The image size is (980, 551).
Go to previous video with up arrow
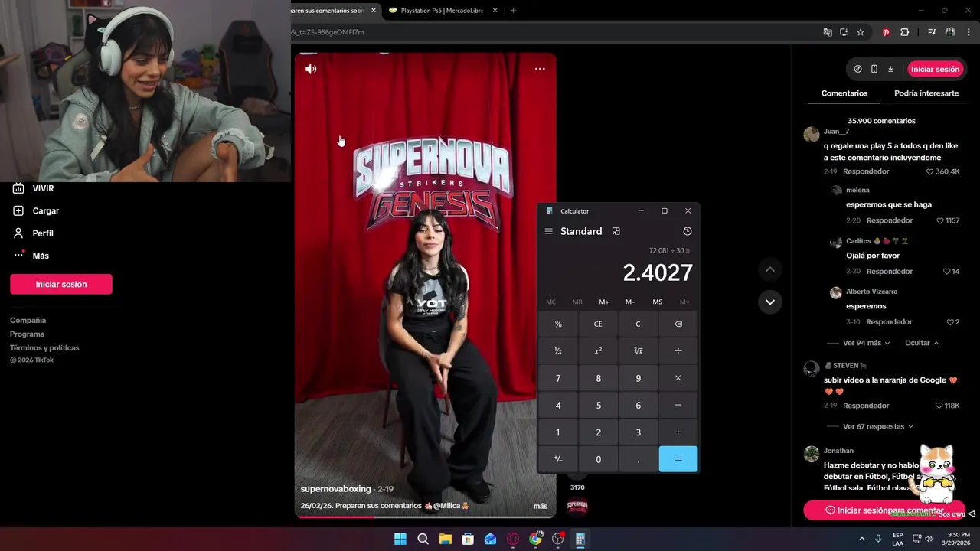(770, 269)
